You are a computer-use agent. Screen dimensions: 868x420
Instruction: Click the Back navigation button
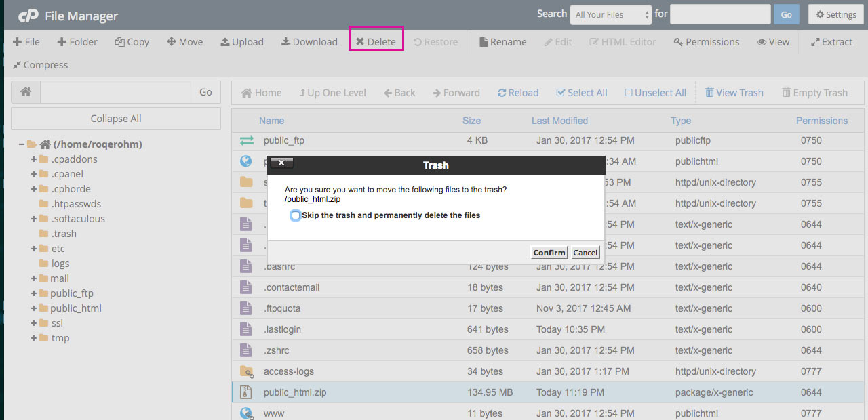tap(399, 93)
